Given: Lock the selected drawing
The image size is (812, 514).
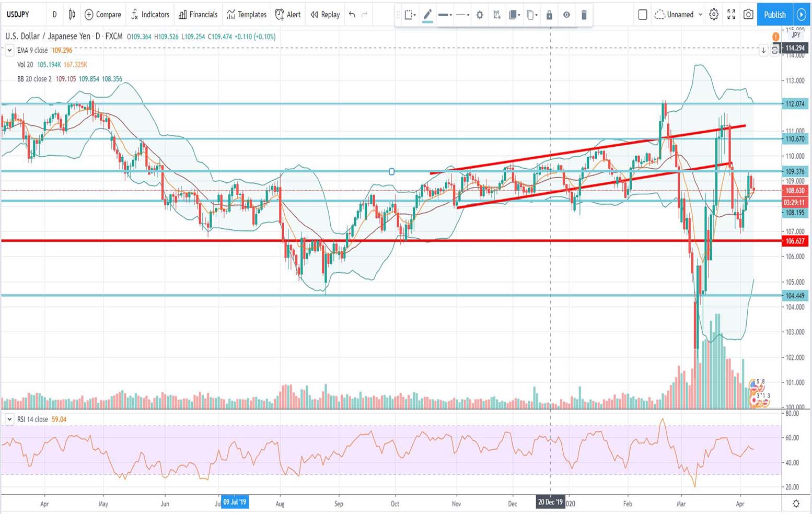Looking at the screenshot, I should (x=549, y=15).
